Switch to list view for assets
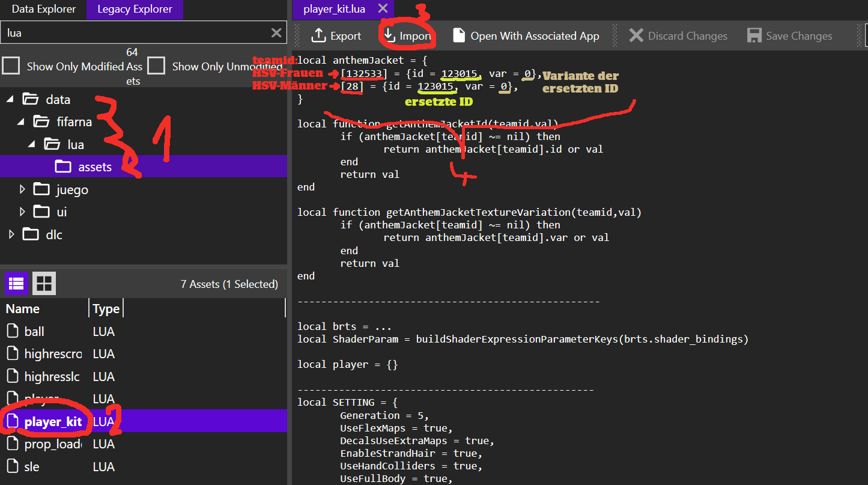Image resolution: width=868 pixels, height=485 pixels. (16, 283)
